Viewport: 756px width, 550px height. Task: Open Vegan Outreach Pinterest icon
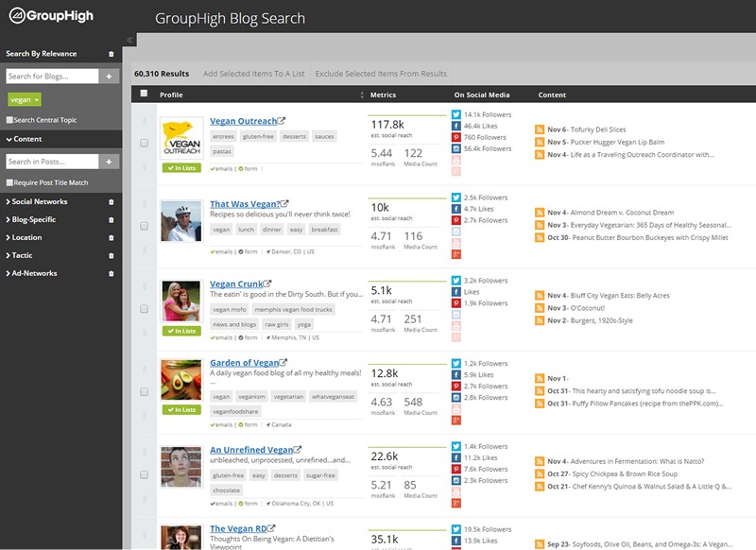pyautogui.click(x=456, y=137)
